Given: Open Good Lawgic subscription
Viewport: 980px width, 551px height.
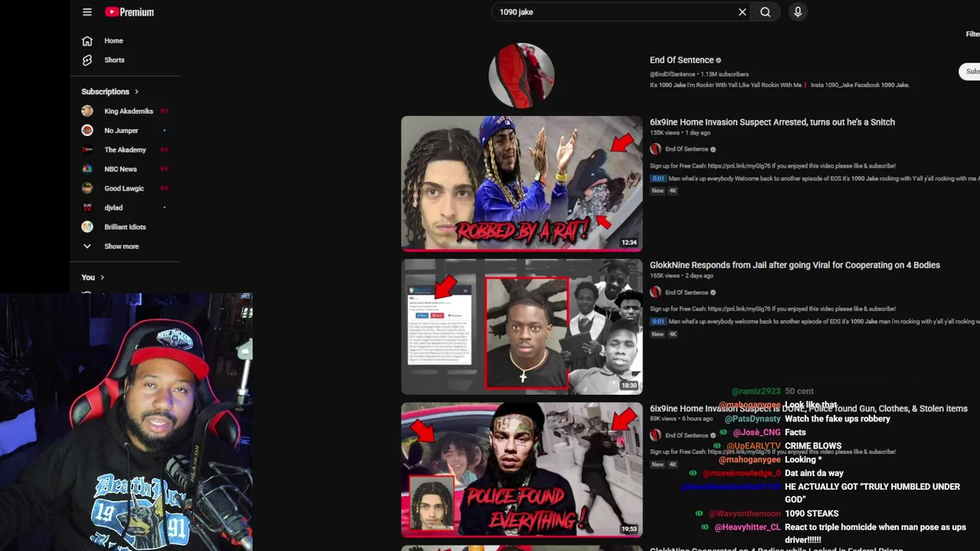Looking at the screenshot, I should [x=124, y=188].
